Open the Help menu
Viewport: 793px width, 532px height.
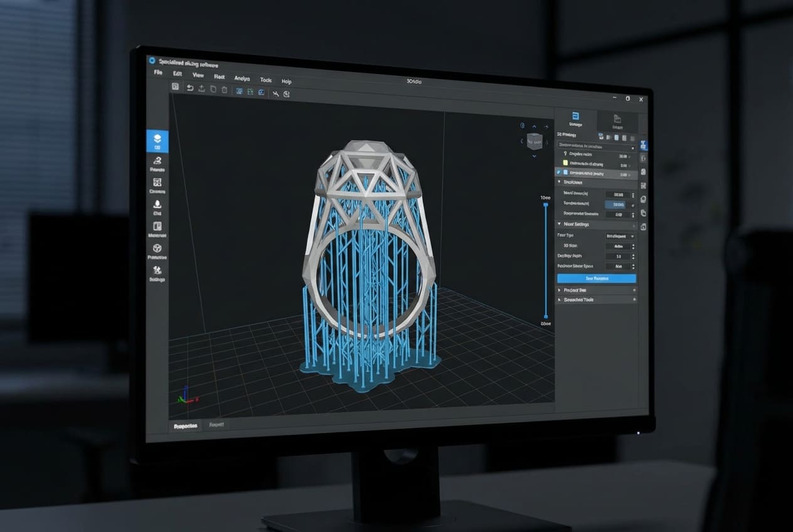click(287, 82)
